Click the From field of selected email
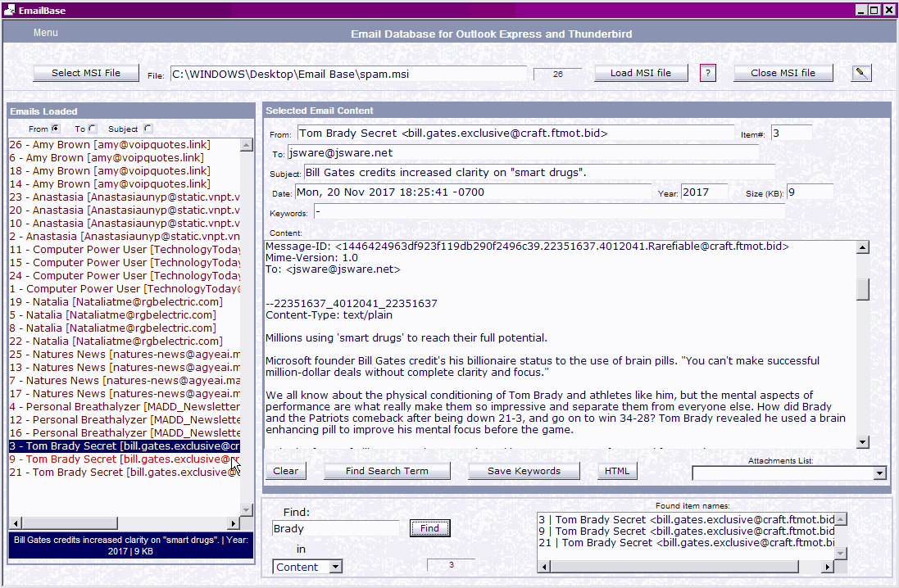Image resolution: width=899 pixels, height=588 pixels. pos(515,133)
